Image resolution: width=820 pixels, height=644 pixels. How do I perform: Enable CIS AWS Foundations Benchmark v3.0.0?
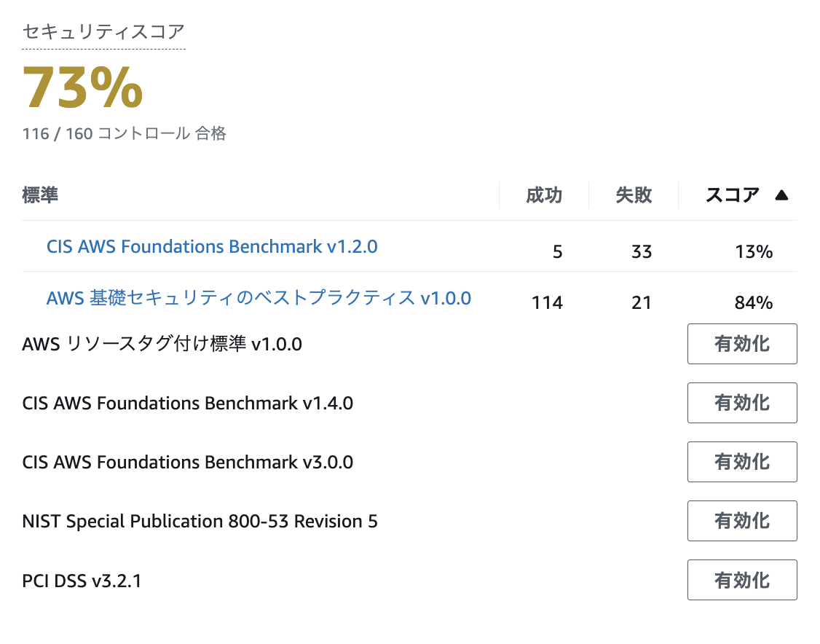tap(742, 462)
